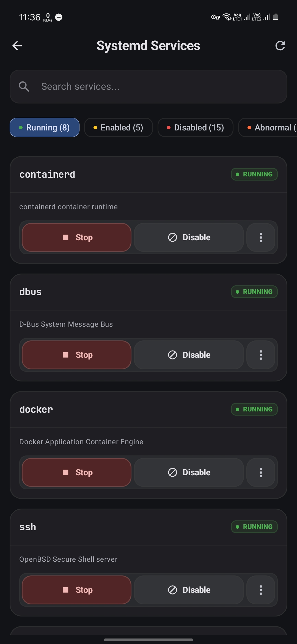Disable the ssh service
Image resolution: width=297 pixels, height=644 pixels.
tap(189, 590)
